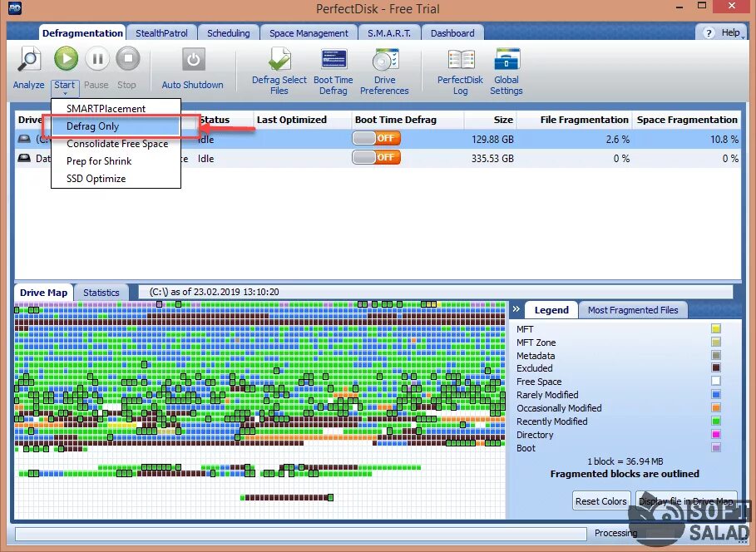Switch to the Statistics tab

point(101,293)
